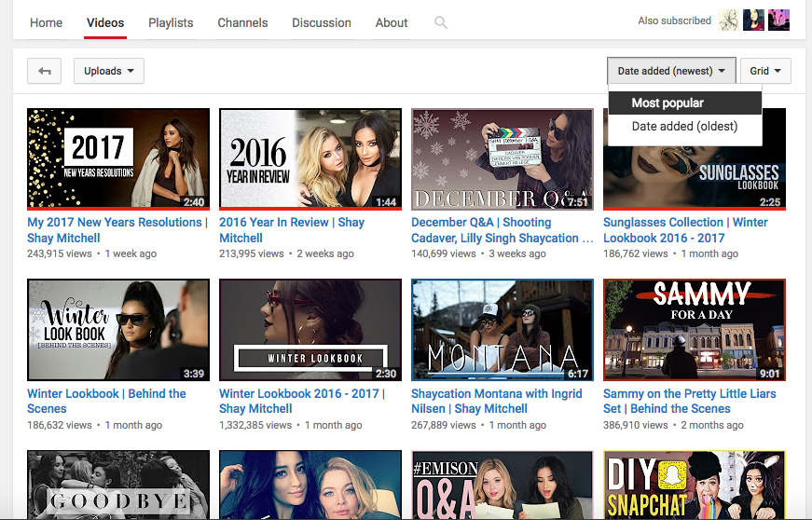Open My 2017 New Years Resolutions video link
This screenshot has height=520, width=812.
[117, 230]
